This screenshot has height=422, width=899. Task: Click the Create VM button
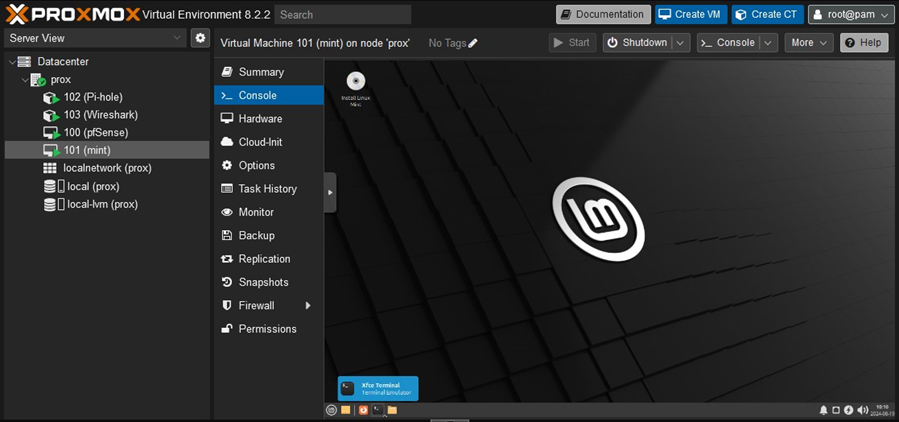coord(690,15)
